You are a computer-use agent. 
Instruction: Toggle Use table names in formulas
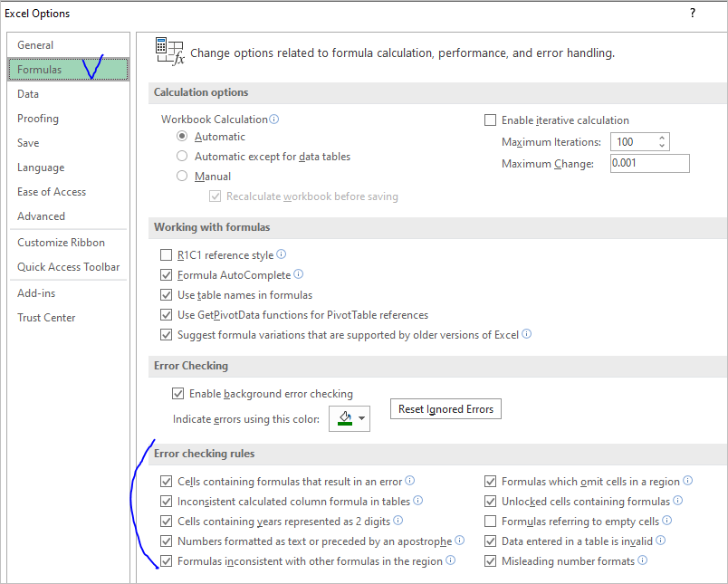[x=166, y=295]
